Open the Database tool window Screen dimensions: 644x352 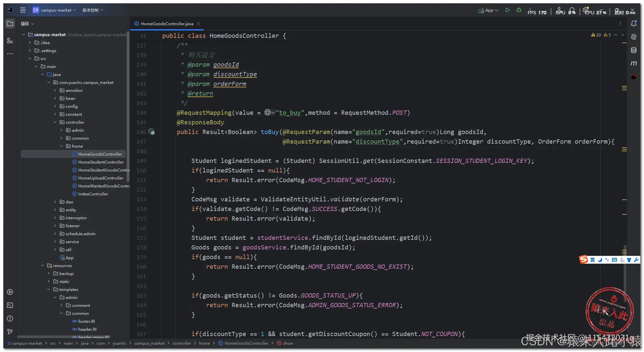[x=634, y=50]
